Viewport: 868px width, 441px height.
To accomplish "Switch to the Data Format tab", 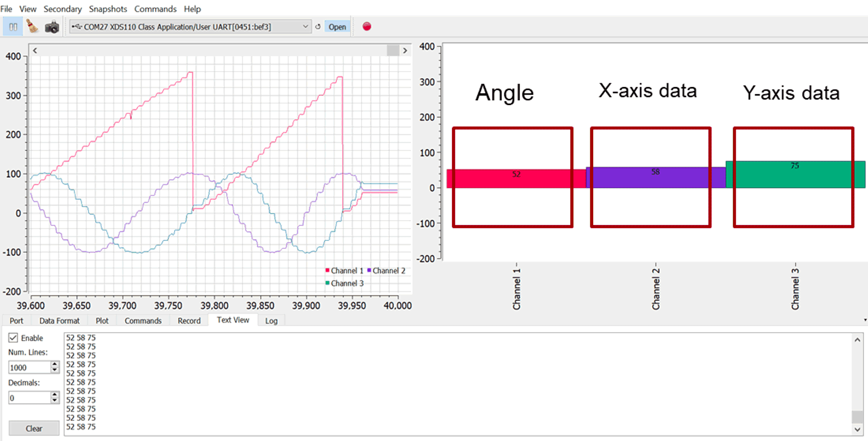I will pos(59,321).
